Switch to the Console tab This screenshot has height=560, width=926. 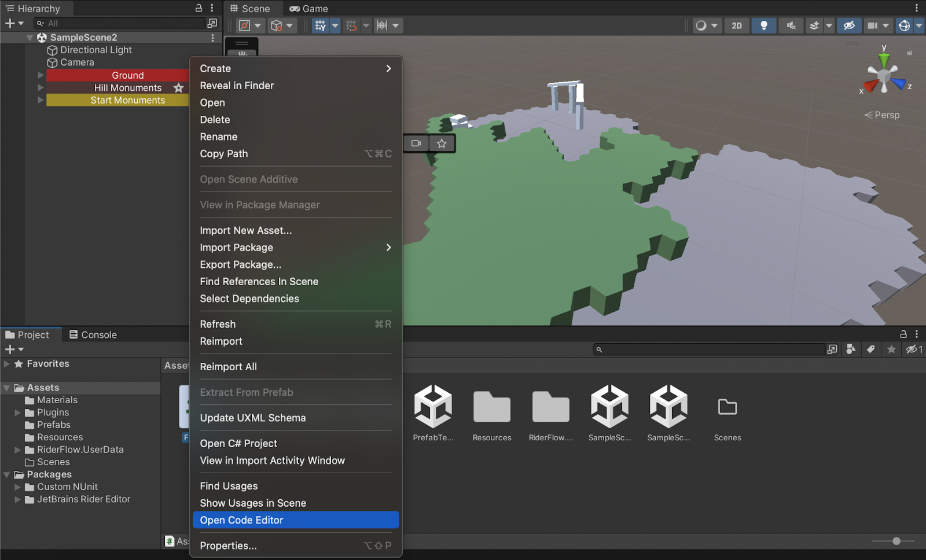(x=93, y=335)
